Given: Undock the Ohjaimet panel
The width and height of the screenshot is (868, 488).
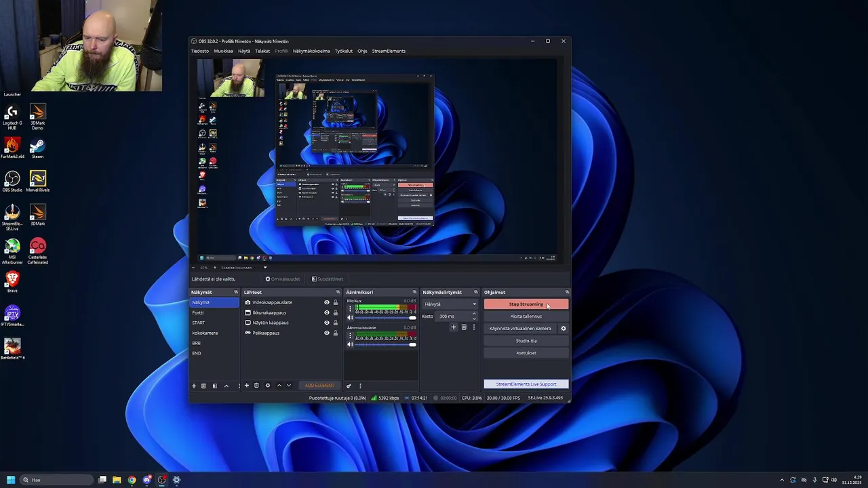Looking at the screenshot, I should click(567, 292).
